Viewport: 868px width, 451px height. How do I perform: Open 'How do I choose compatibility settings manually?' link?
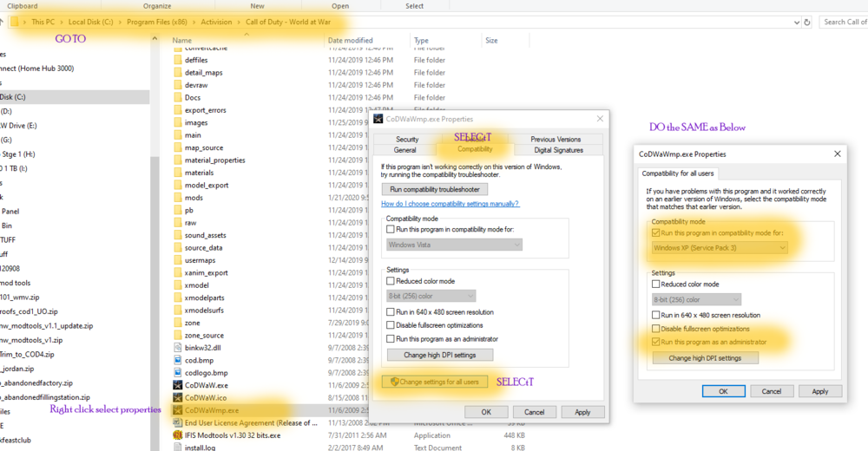coord(450,204)
